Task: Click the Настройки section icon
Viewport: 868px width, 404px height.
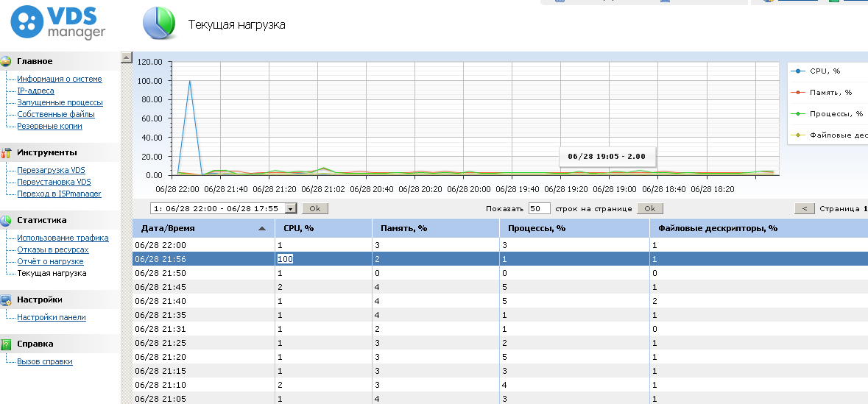Action: 6,300
